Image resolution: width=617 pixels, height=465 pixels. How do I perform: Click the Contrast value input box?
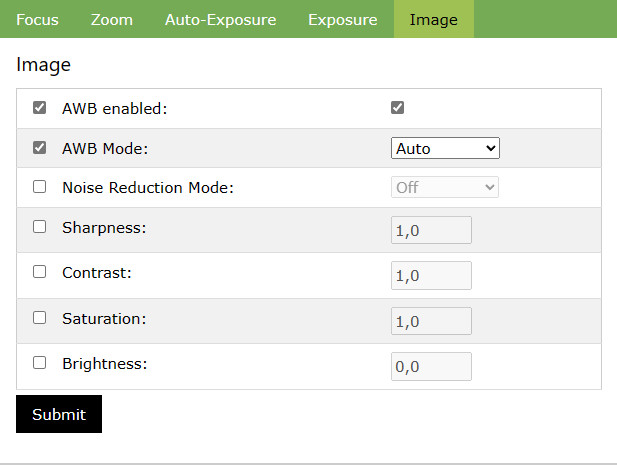(x=431, y=275)
